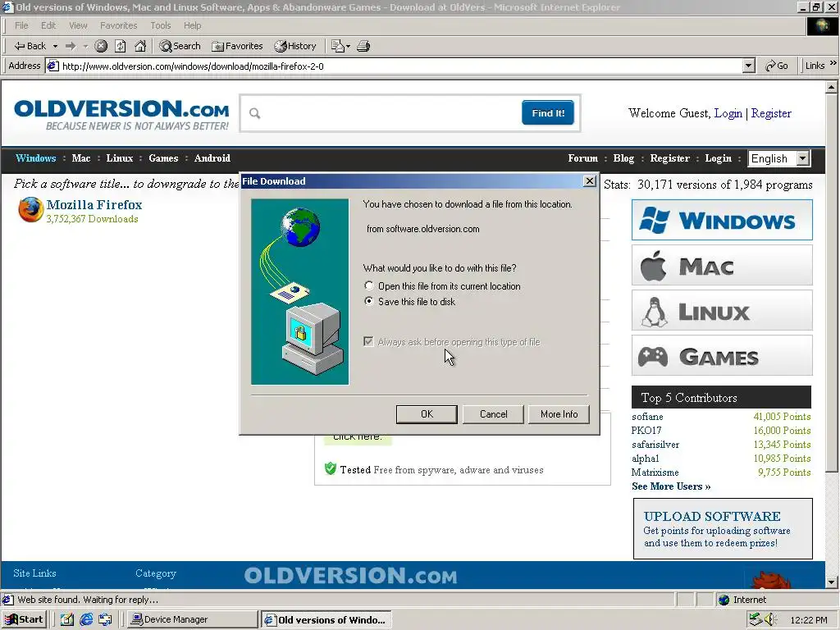Select the Mac tab in site nav
Image resolution: width=840 pixels, height=630 pixels.
[81, 158]
